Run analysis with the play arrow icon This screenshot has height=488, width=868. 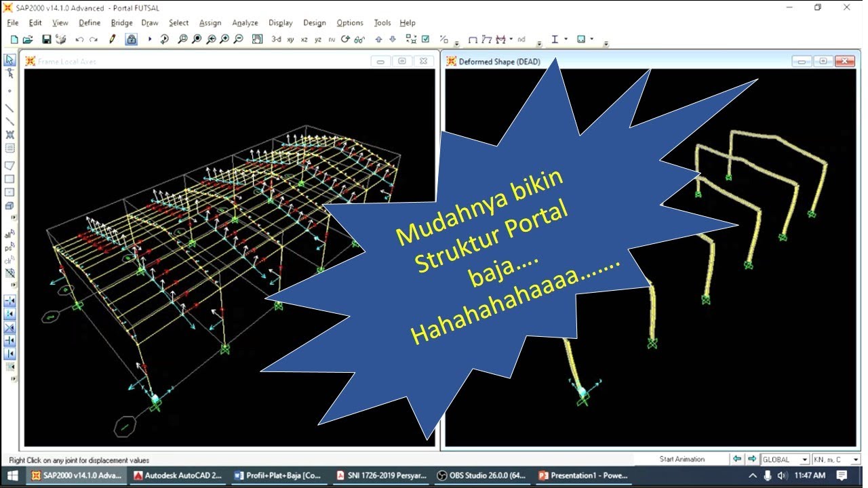click(150, 40)
